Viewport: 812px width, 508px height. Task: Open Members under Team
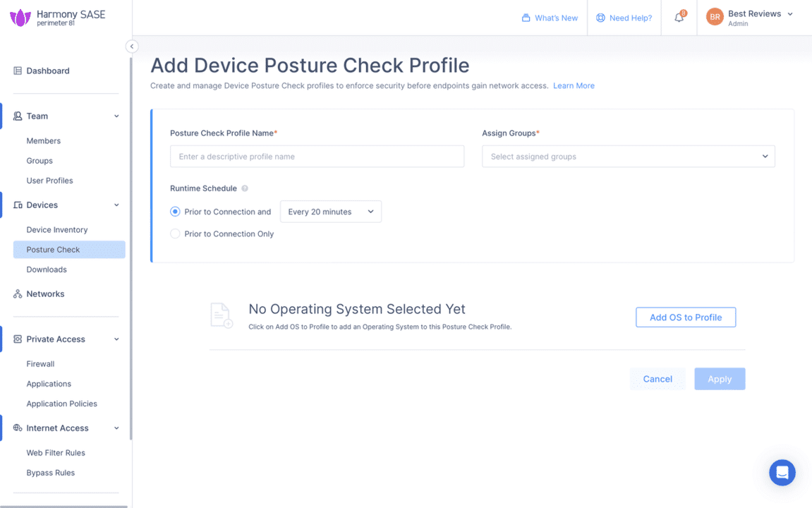(x=43, y=140)
